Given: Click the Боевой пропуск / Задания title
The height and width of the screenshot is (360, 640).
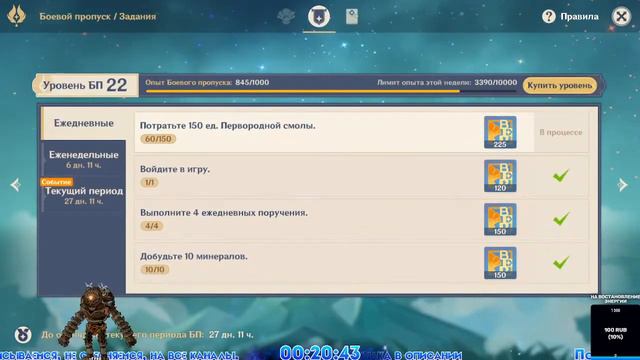Looking at the screenshot, I should point(98,16).
